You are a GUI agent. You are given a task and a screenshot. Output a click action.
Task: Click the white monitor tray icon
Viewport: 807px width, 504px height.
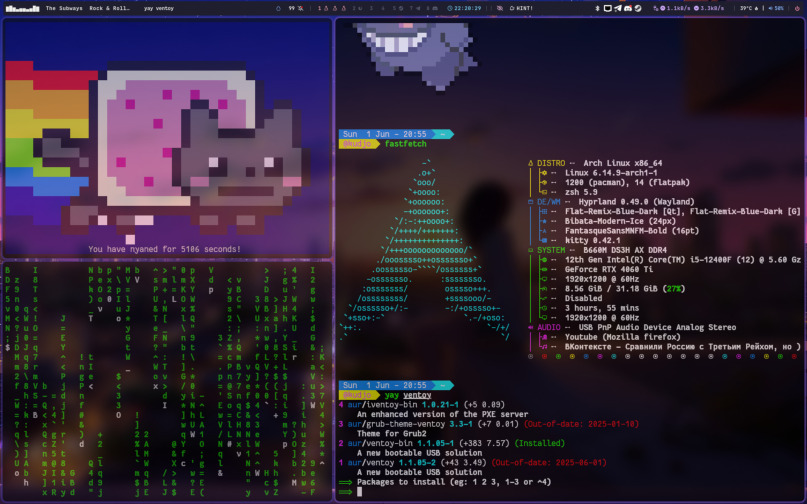(607, 8)
